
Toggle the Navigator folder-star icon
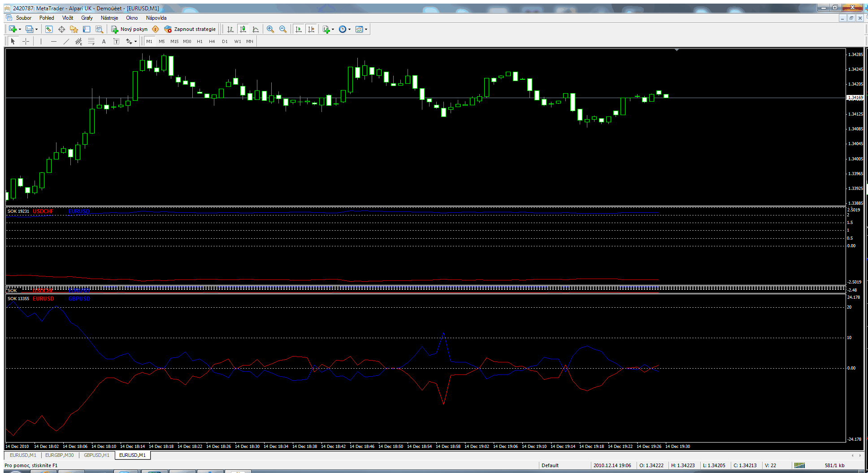click(x=74, y=29)
